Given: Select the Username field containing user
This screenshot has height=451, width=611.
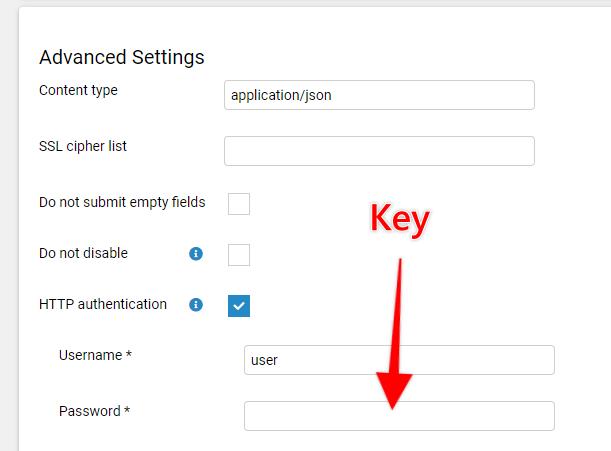Looking at the screenshot, I should click(x=399, y=360).
